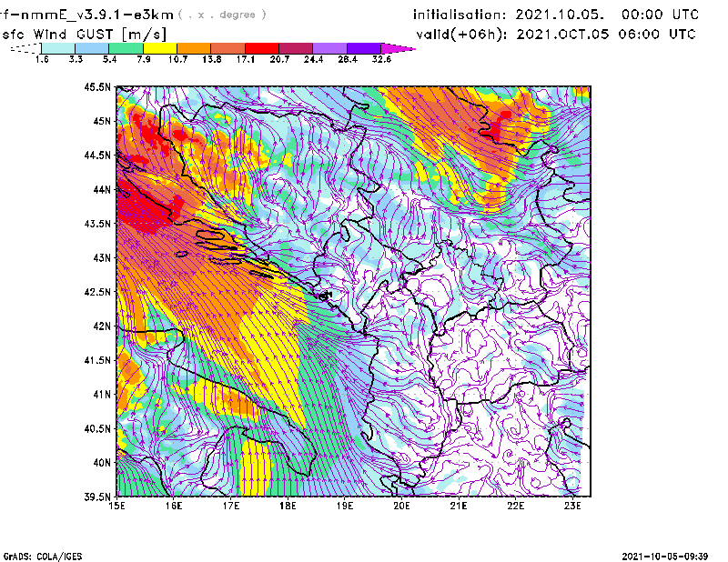Screen dimensions: 728x562
Task: Click the 17E longitude label
Action: (x=231, y=506)
